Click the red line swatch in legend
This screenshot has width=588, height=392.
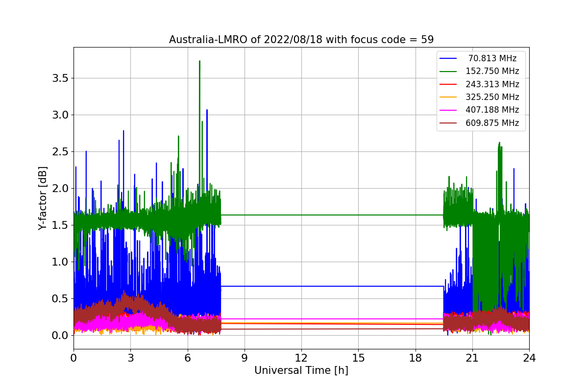click(449, 85)
